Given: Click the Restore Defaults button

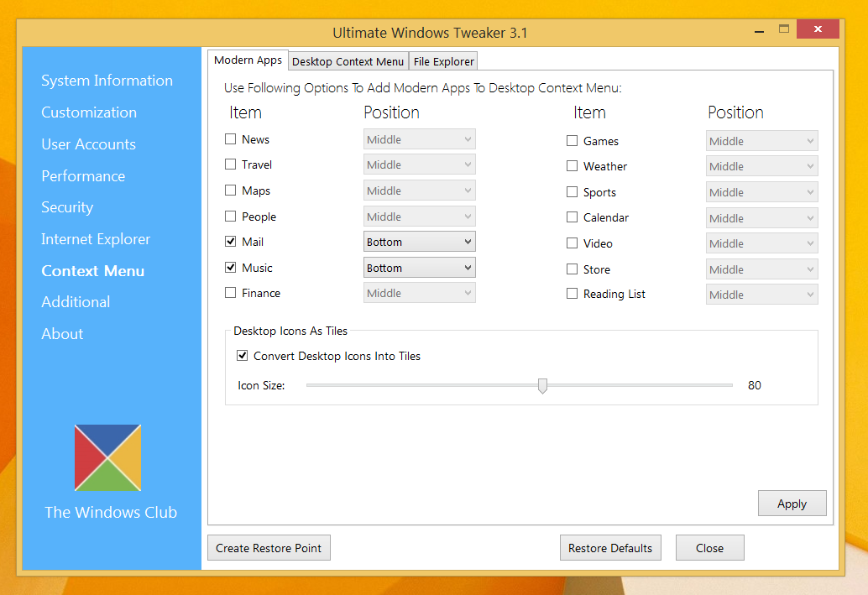Looking at the screenshot, I should [610, 547].
